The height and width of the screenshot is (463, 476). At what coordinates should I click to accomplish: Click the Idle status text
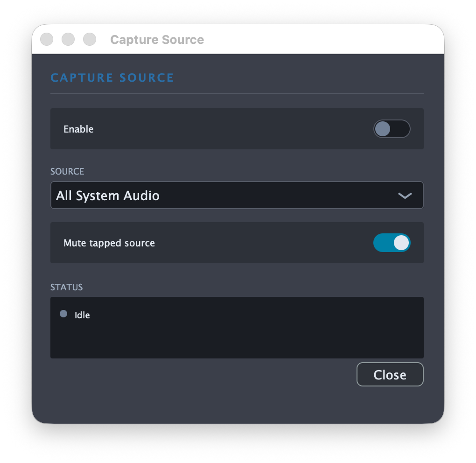click(82, 315)
